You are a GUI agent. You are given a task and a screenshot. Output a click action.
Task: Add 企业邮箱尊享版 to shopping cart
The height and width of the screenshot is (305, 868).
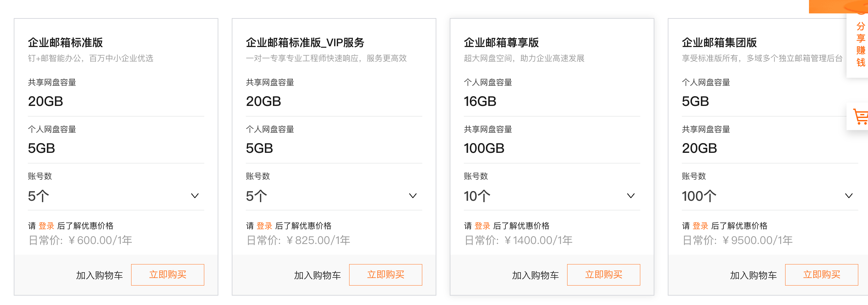coord(535,276)
